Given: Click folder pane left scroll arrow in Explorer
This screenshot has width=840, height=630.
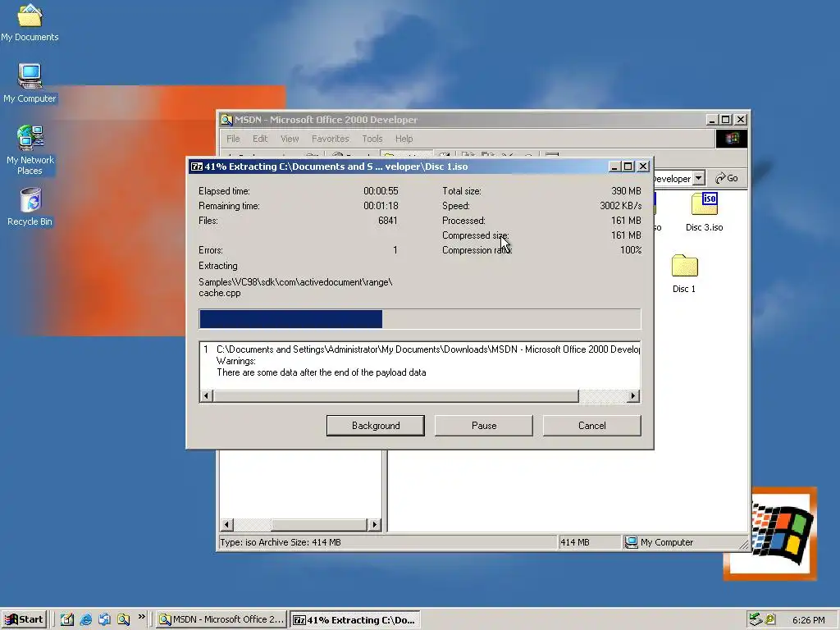Looking at the screenshot, I should pos(227,524).
